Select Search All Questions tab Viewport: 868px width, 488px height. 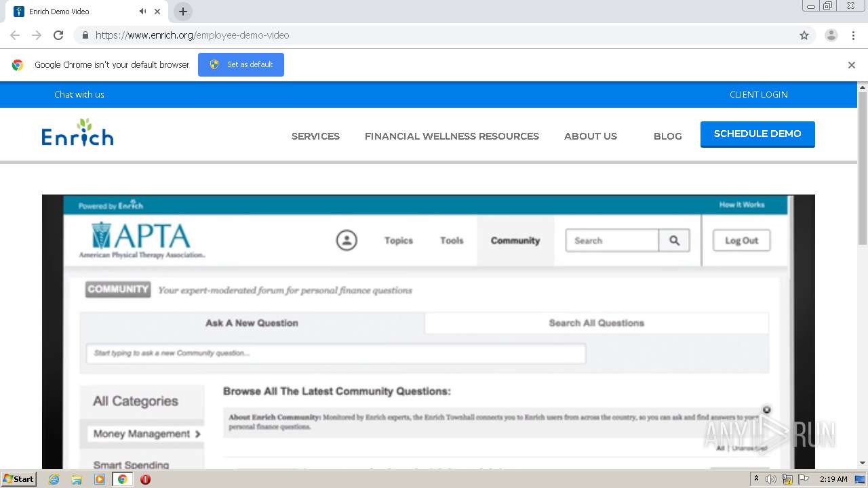(597, 323)
